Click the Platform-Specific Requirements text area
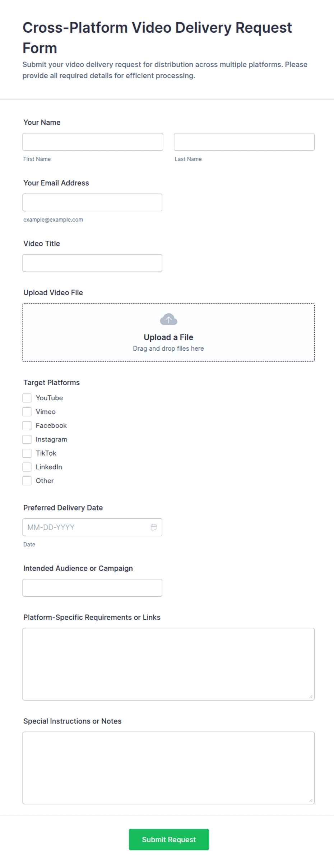The height and width of the screenshot is (868, 334). click(x=168, y=664)
